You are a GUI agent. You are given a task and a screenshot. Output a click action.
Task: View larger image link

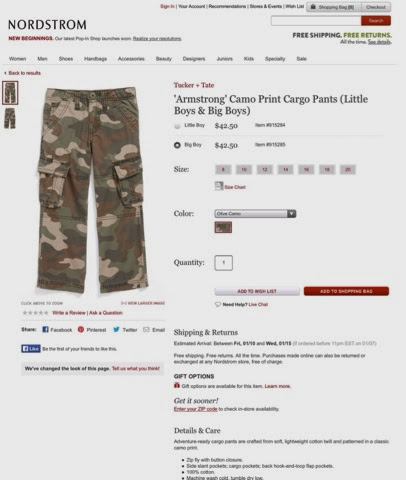click(143, 303)
